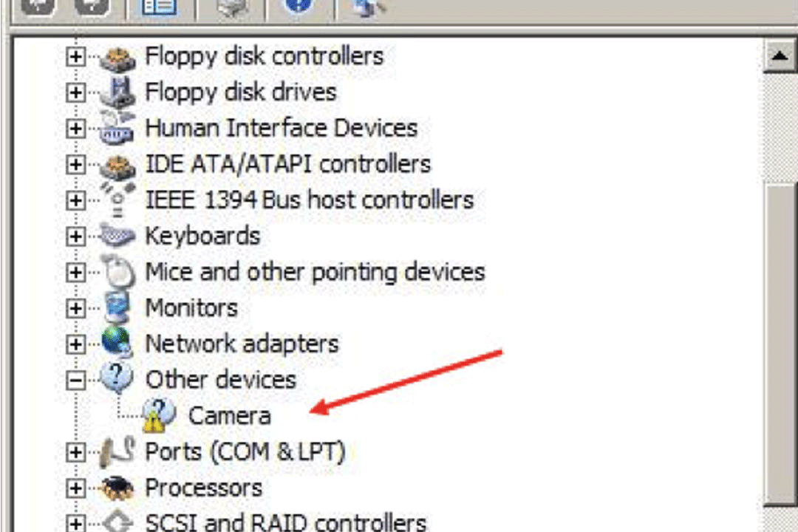The image size is (798, 532).
Task: Click the scrollbar up arrow
Action: 780,56
